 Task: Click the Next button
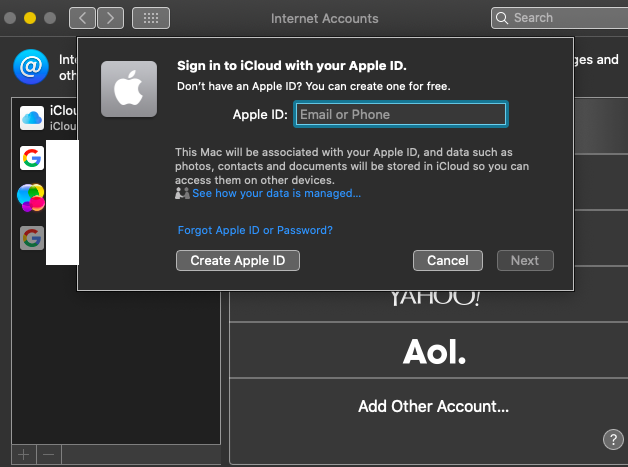coord(525,261)
